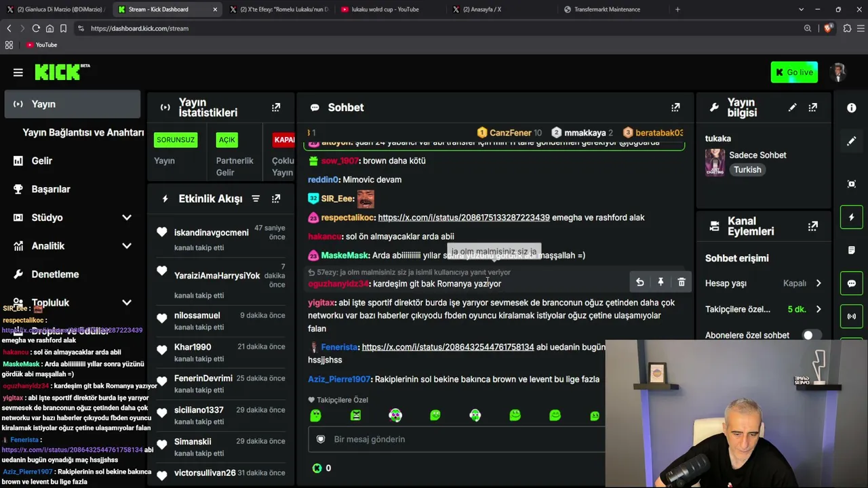Screen dimensions: 868x488
Task: Click username siciliano1337 in activity feed
Action: point(199,410)
